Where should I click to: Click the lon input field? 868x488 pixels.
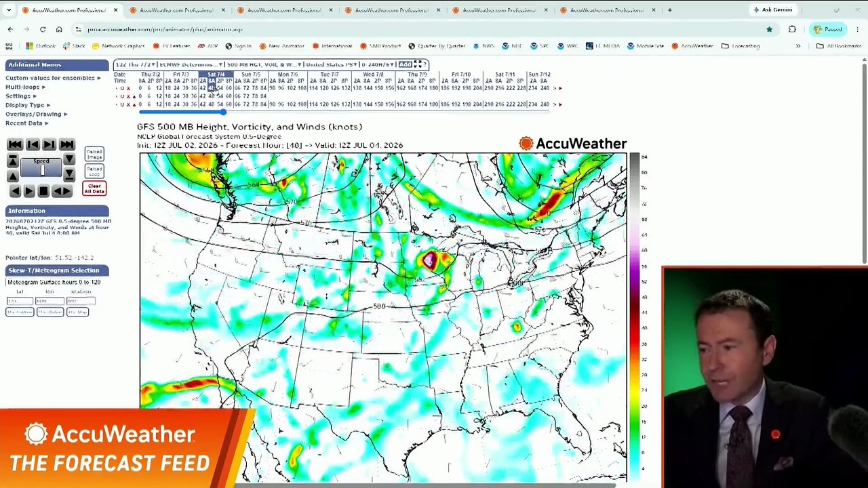(50, 301)
